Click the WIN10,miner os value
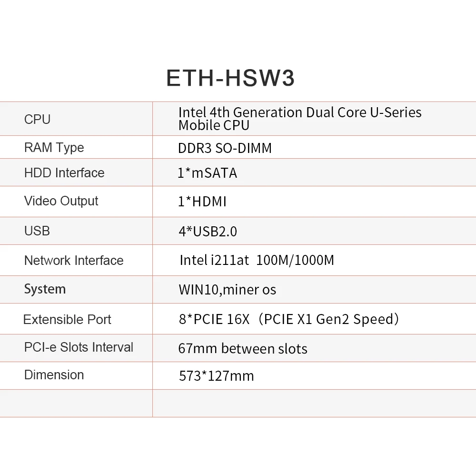This screenshot has width=476, height=466. pyautogui.click(x=228, y=290)
